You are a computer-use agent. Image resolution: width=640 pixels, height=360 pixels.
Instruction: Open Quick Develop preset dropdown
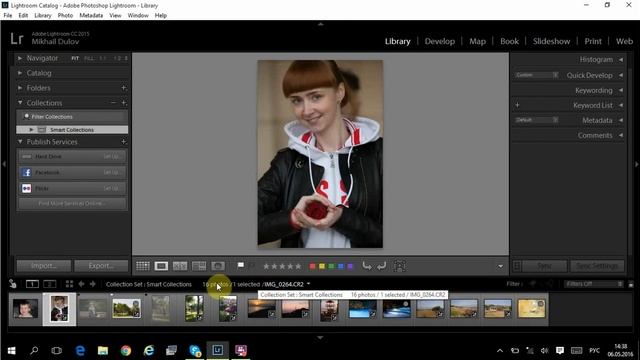(536, 75)
